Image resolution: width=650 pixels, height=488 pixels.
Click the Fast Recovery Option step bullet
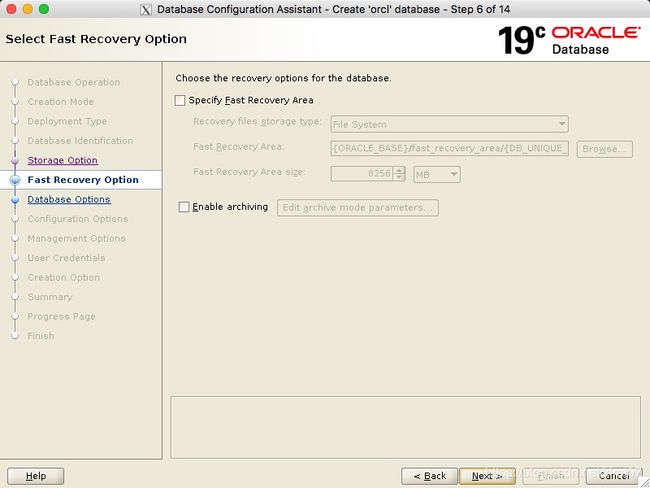point(15,180)
